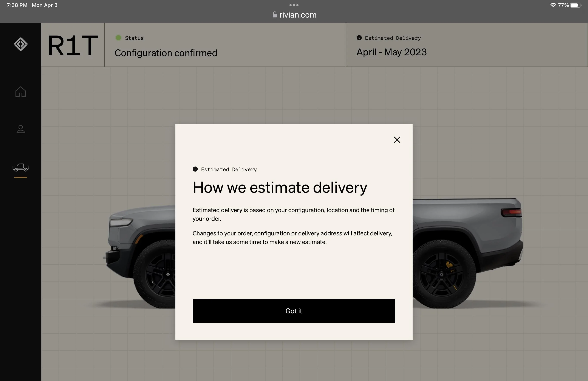This screenshot has width=588, height=381.
Task: Open the Home icon in sidebar
Action: (x=20, y=92)
